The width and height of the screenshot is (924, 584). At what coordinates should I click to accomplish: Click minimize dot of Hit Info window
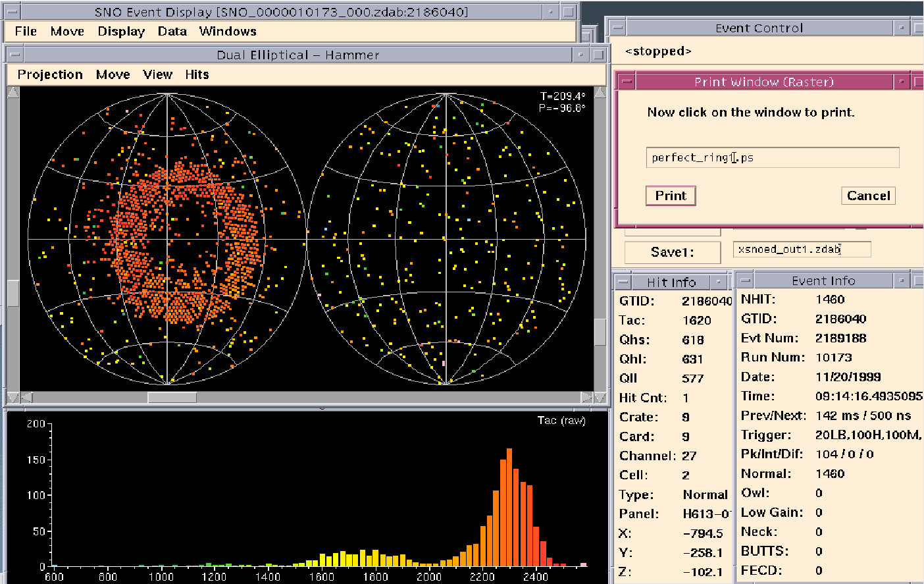(x=719, y=282)
